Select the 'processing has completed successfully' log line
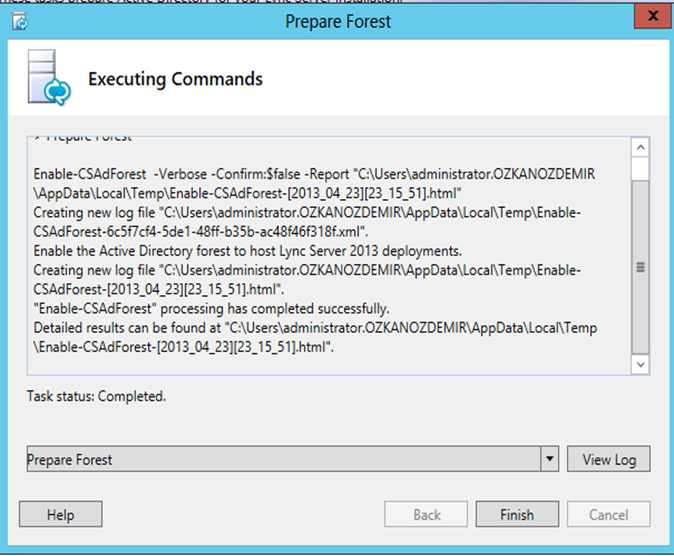674x556 pixels. [x=211, y=309]
